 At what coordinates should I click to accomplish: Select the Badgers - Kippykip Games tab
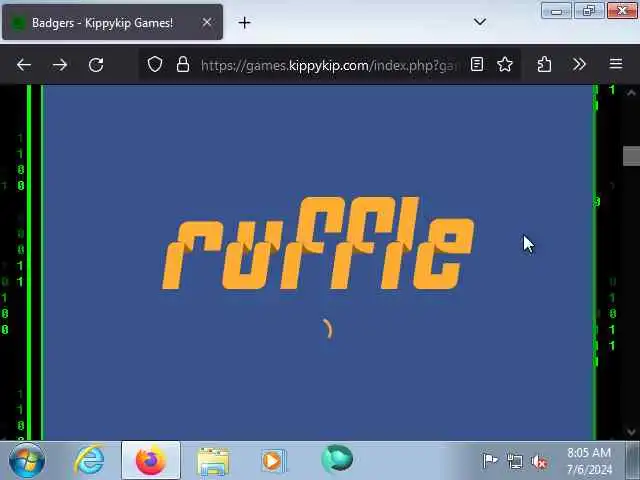[x=112, y=22]
